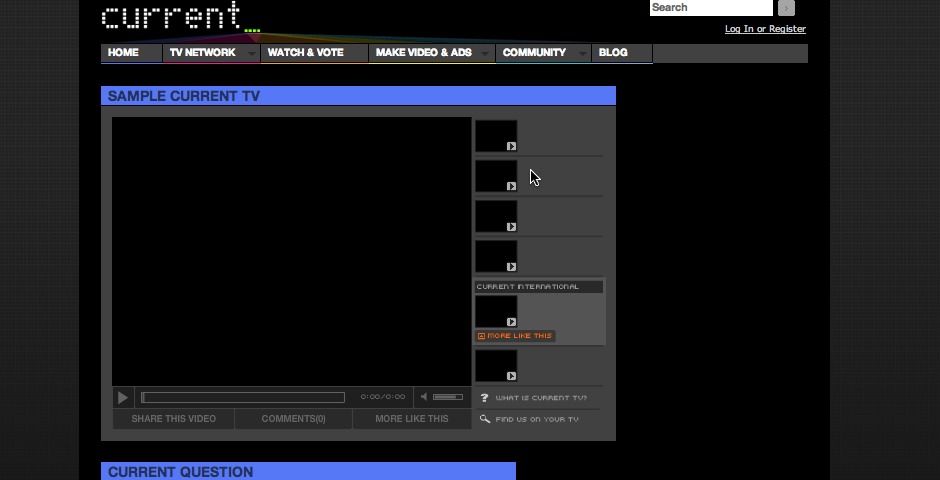This screenshot has width=940, height=480.
Task: Play the video with the play button
Action: (x=123, y=397)
